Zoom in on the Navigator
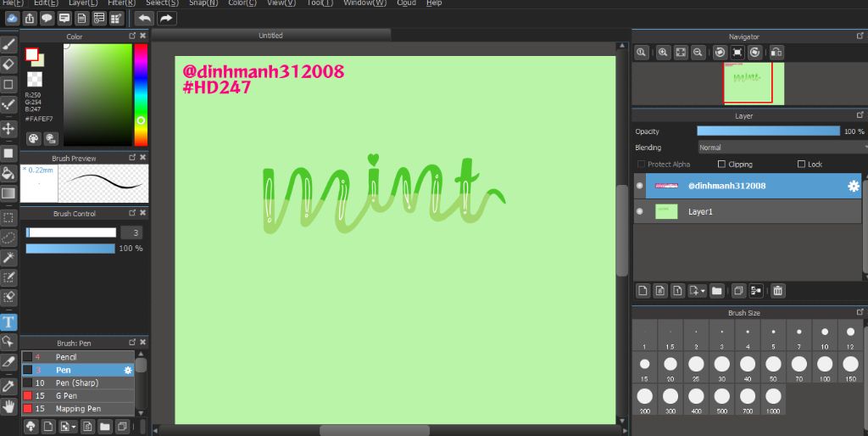Screen dimensions: 868x436 coord(663,53)
